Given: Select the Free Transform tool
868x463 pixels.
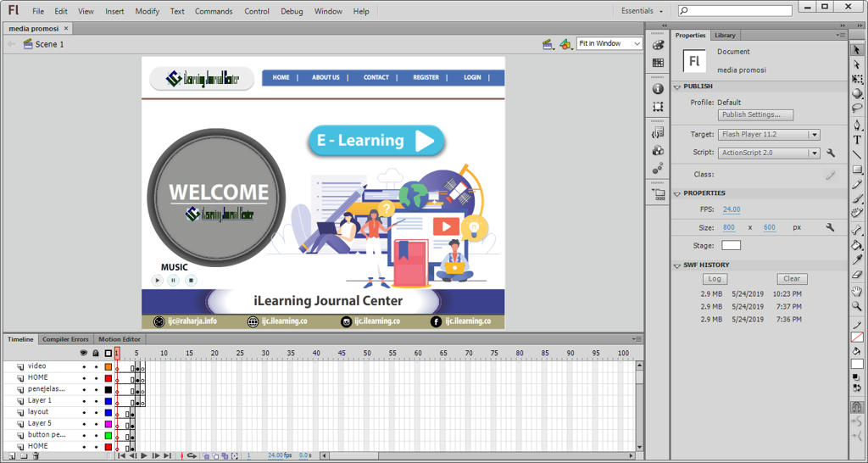Looking at the screenshot, I should 857,79.
